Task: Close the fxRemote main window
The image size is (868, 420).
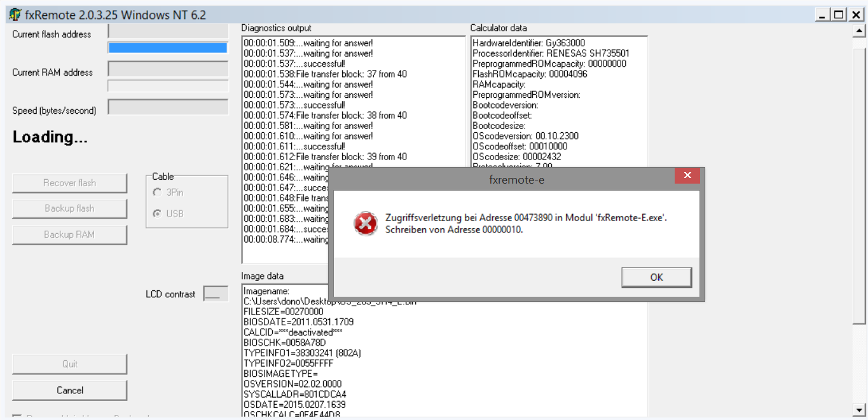Action: 855,15
